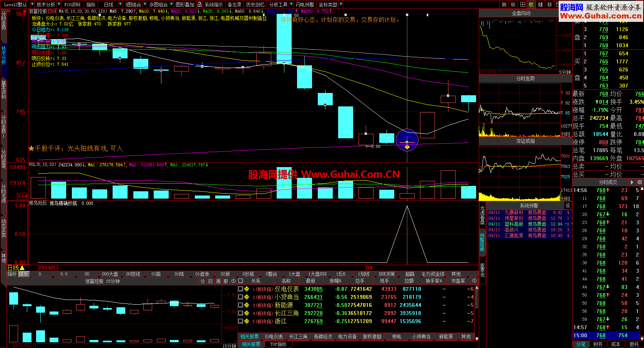Viewport: 644px width, 348px height.
Task: Toggle the 权 price adjustment button
Action: [x=531, y=5]
